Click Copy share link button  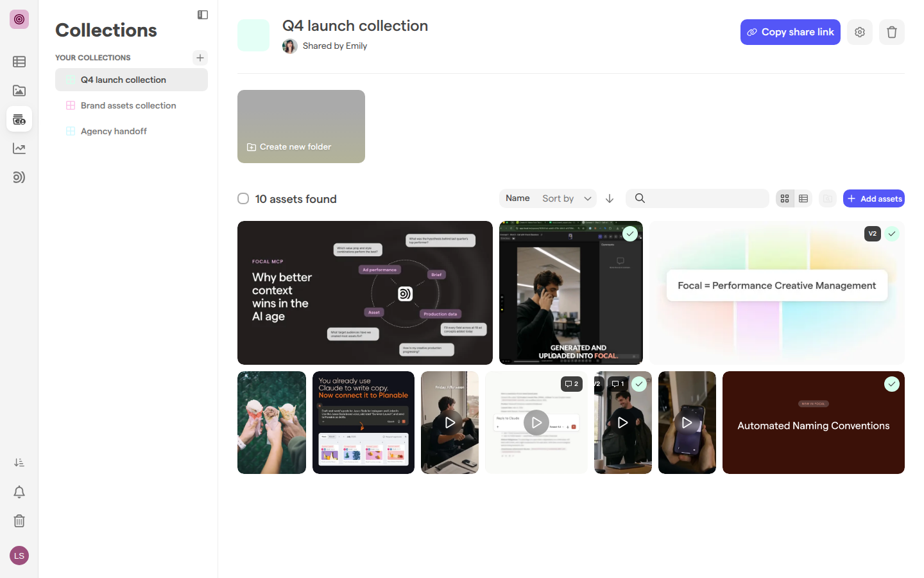click(791, 32)
